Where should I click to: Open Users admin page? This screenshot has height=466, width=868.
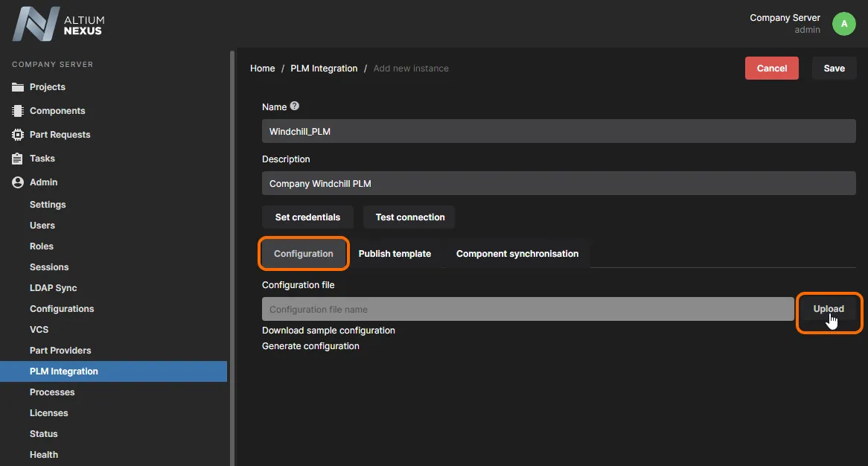[x=42, y=226]
